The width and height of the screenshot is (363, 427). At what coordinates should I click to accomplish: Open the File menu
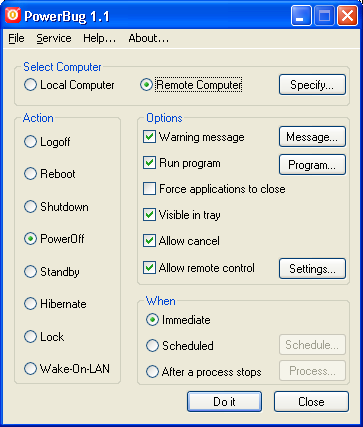[16, 38]
